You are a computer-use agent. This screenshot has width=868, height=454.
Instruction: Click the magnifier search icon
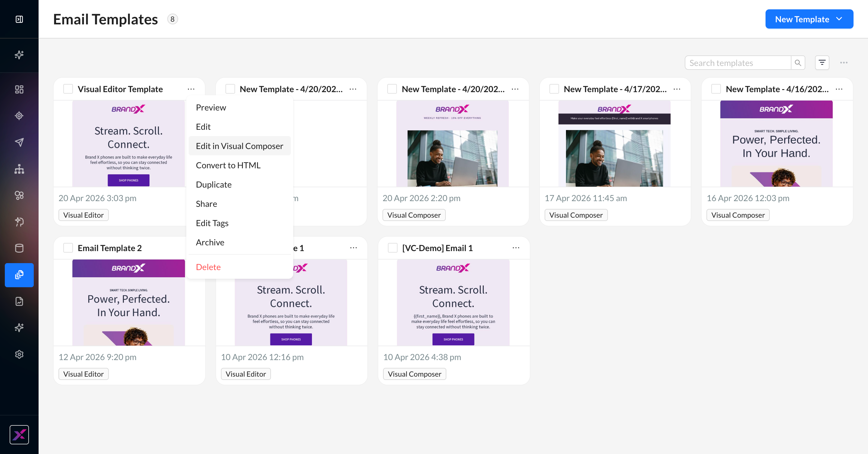pos(798,63)
